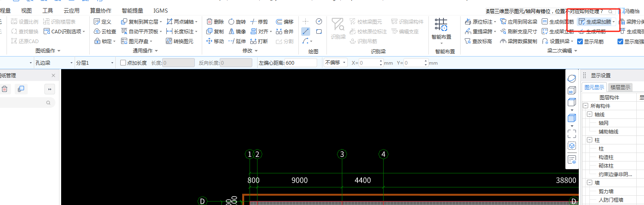644x205 pixels.
Task: Open 复制到其它层 dropdown
Action: (161, 22)
